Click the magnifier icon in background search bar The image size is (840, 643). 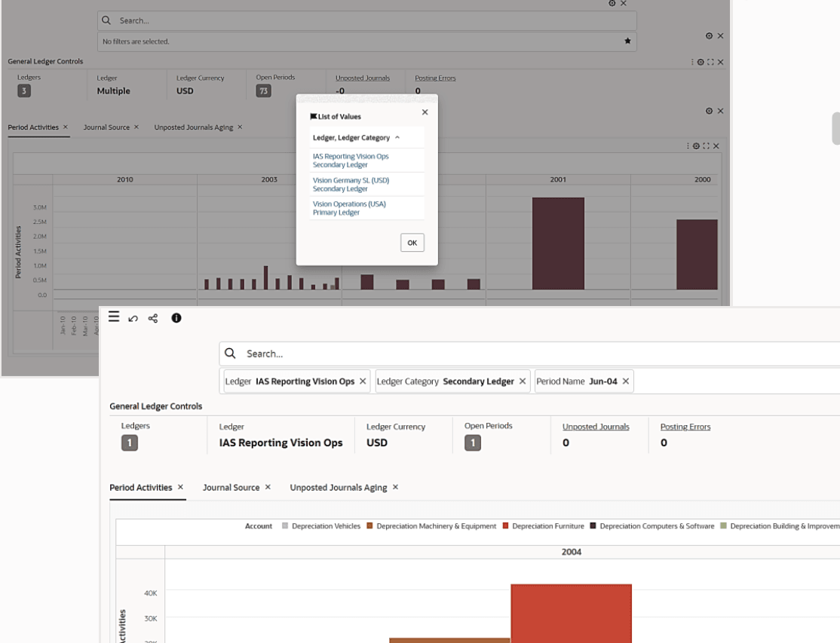[106, 20]
